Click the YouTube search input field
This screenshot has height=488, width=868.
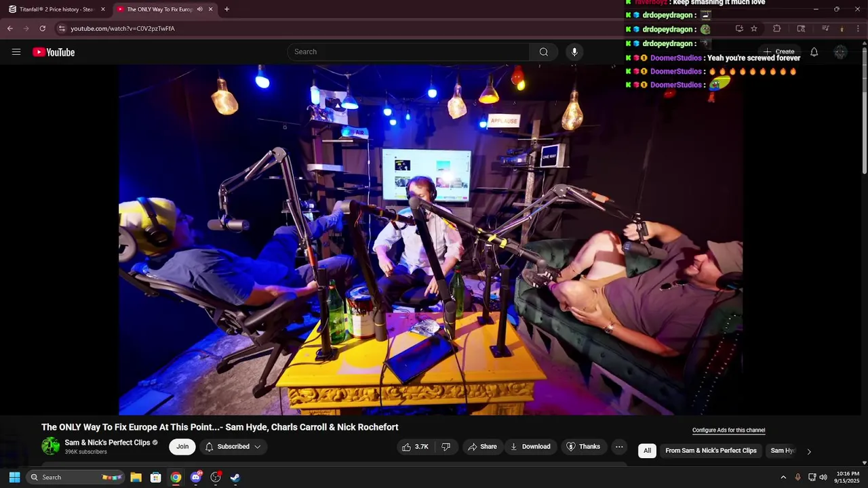pyautogui.click(x=409, y=52)
